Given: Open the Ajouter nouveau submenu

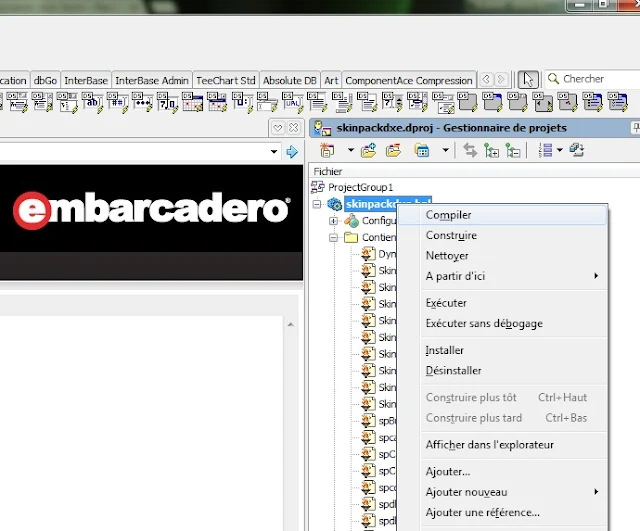Looking at the screenshot, I should tap(502, 492).
